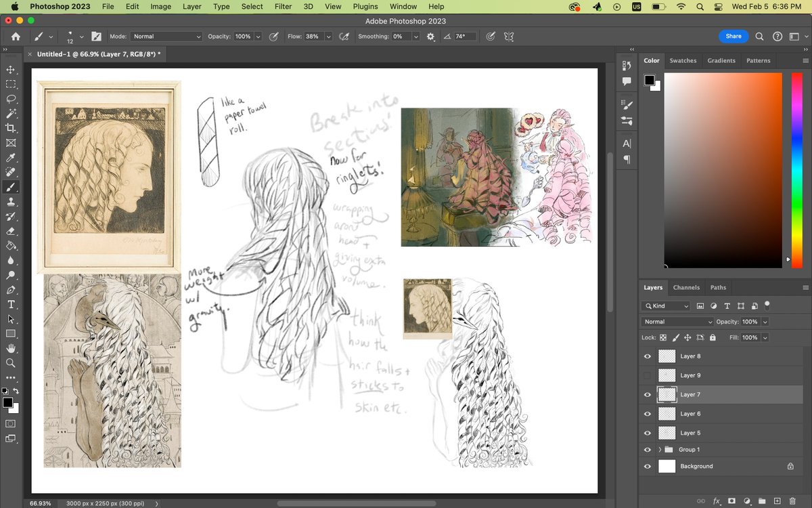Open the Brush Settings panel toggle
The image size is (812, 508).
pyautogui.click(x=96, y=37)
